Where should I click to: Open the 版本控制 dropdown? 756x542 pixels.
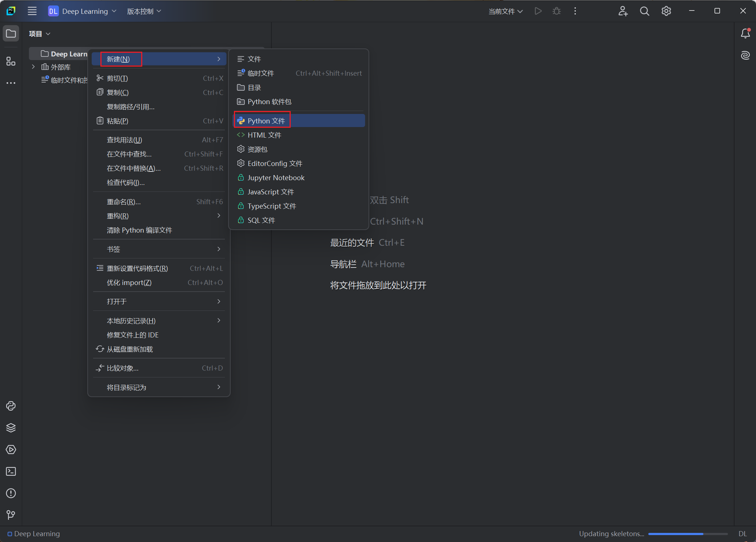[144, 11]
